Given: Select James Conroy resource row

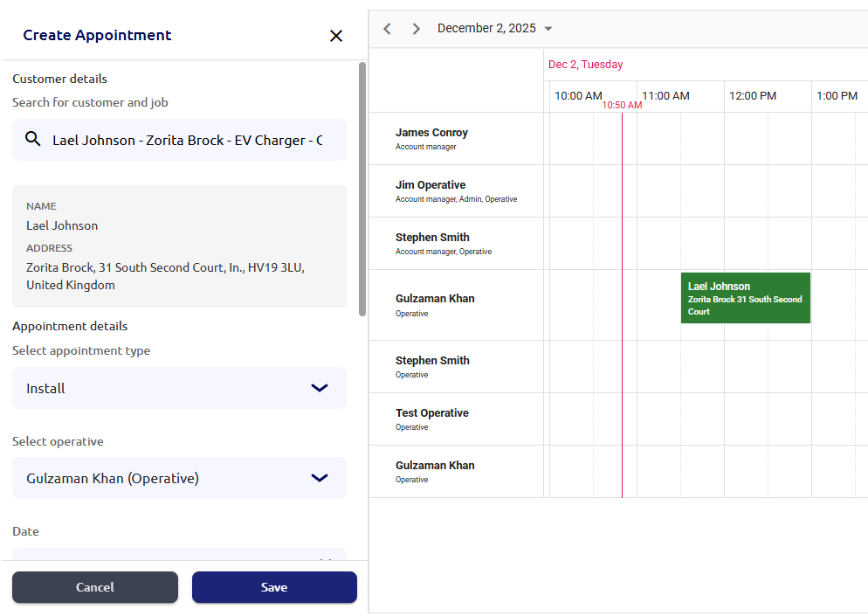Looking at the screenshot, I should pyautogui.click(x=431, y=138).
